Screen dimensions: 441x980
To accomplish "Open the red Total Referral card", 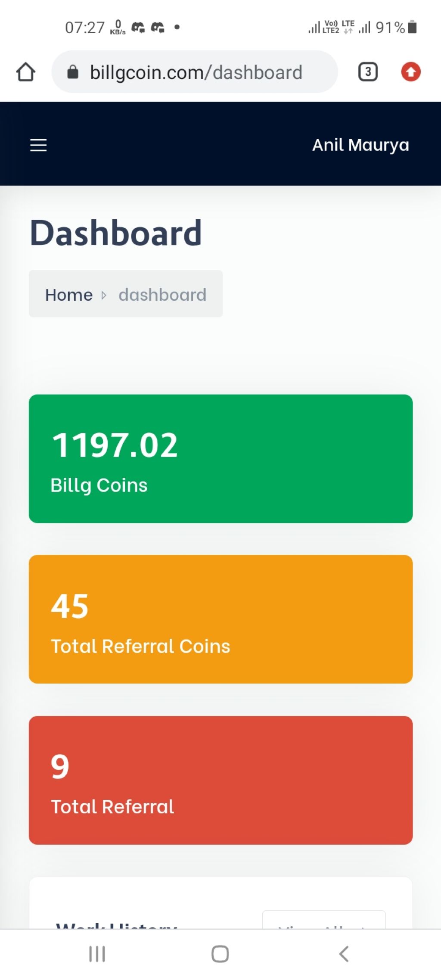I will [x=220, y=780].
